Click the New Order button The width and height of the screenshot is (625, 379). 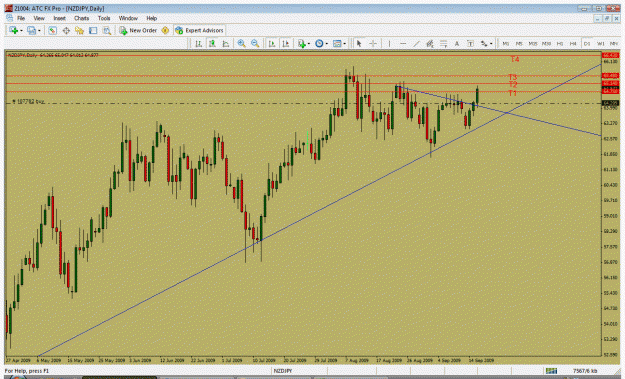point(138,30)
